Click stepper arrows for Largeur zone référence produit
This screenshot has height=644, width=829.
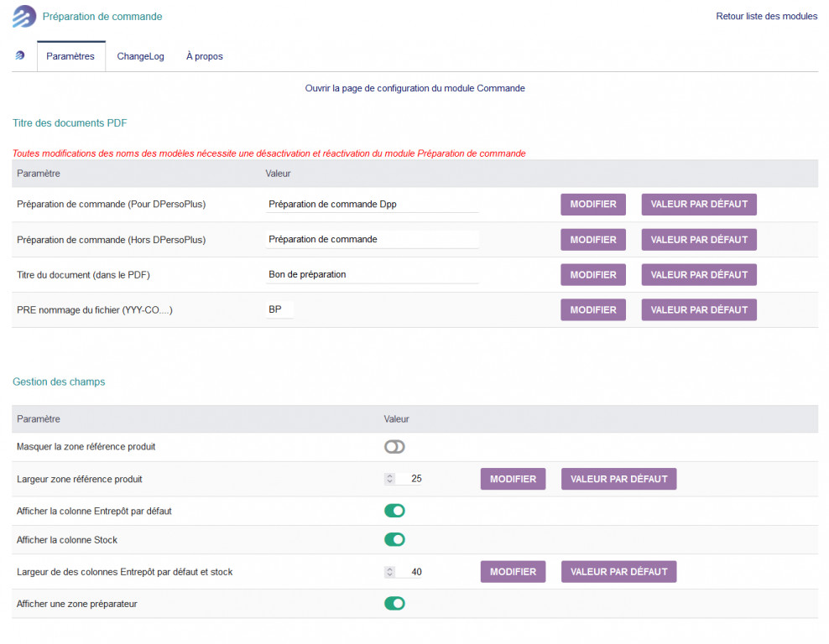click(389, 479)
